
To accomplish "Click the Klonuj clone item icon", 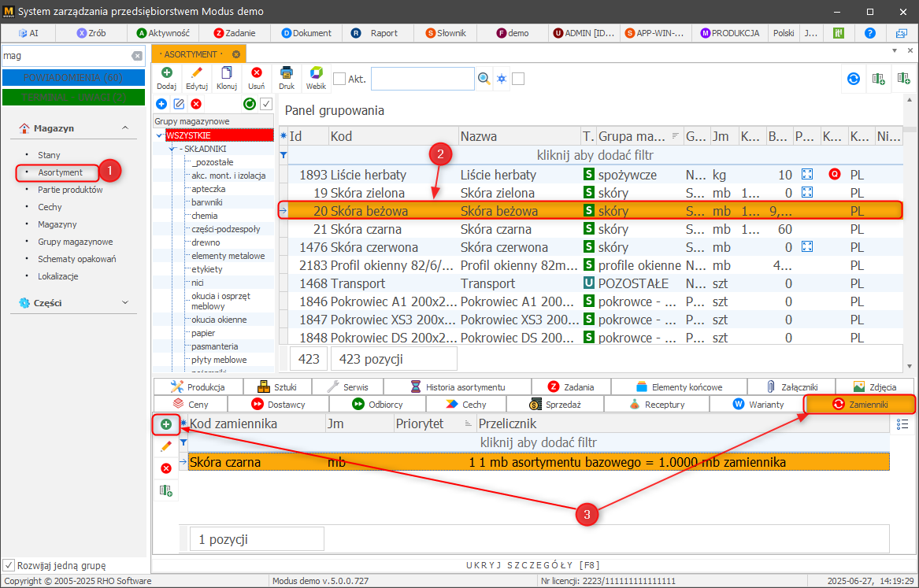I will click(x=227, y=78).
